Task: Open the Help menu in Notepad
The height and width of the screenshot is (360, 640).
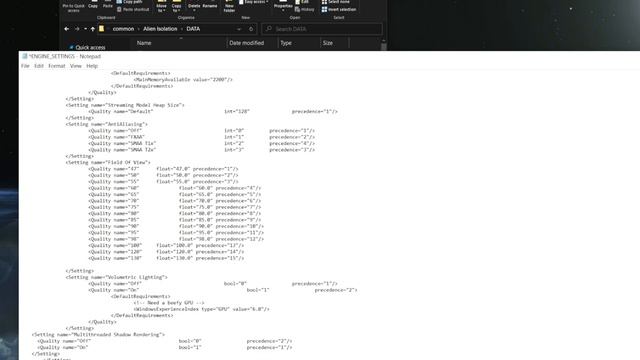Action: 92,66
